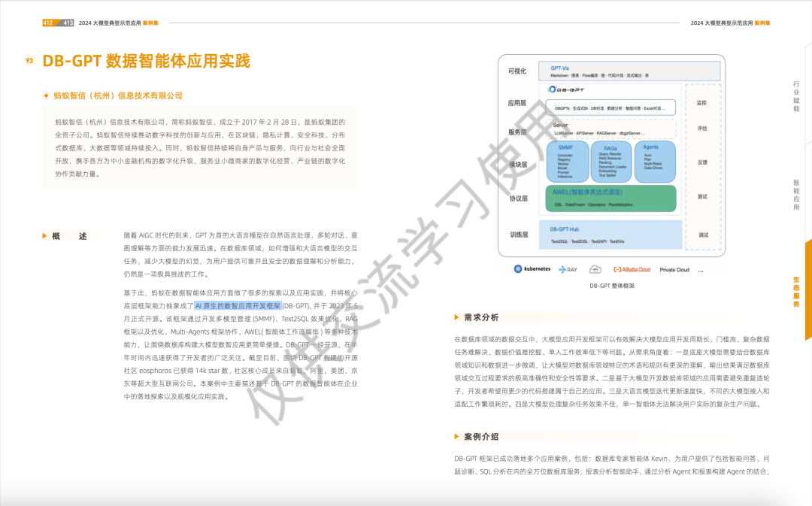Select the 行业赋能 side tab
Viewport: 812px width, 506px height.
796,96
